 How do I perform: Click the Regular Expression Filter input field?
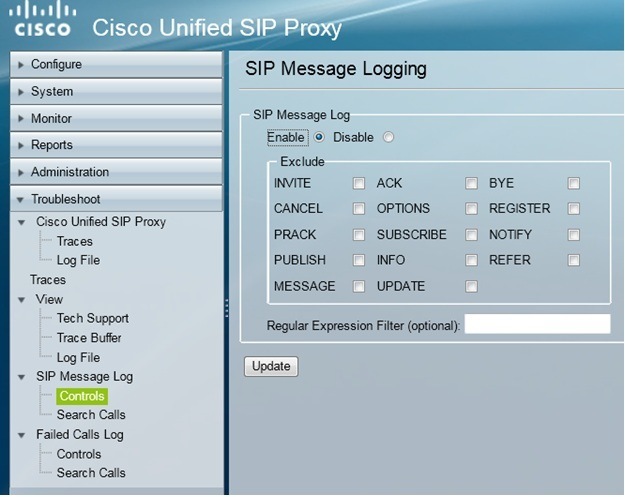tap(537, 324)
